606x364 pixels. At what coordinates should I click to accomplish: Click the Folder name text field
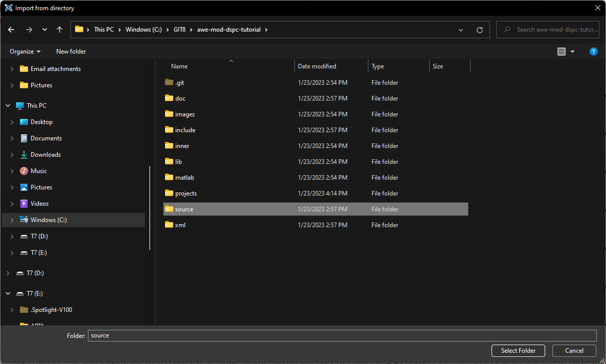[341, 335]
